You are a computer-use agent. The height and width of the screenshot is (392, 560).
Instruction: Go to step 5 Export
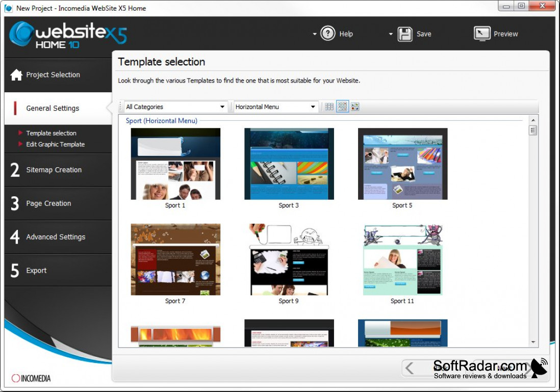coord(58,271)
